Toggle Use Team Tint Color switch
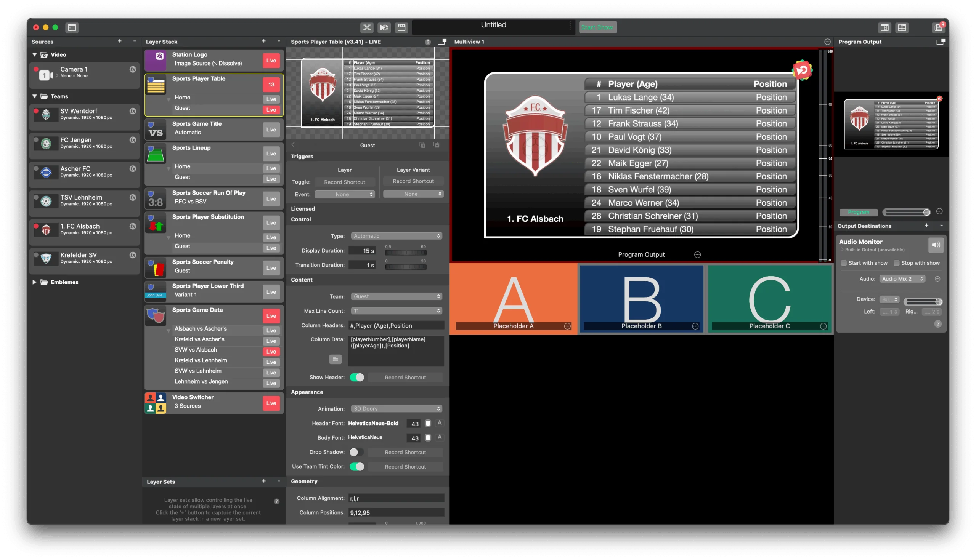 (x=357, y=467)
